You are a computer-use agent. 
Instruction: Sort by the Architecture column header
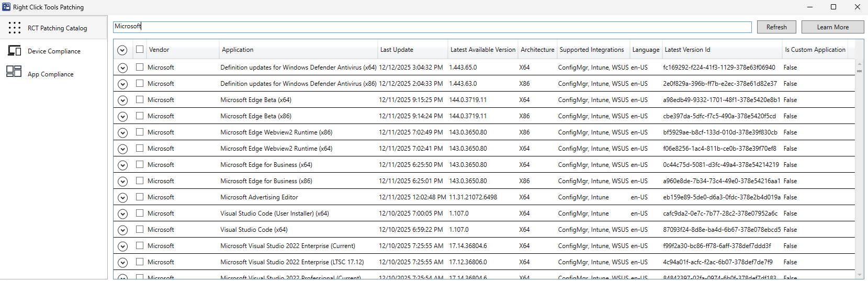click(537, 50)
